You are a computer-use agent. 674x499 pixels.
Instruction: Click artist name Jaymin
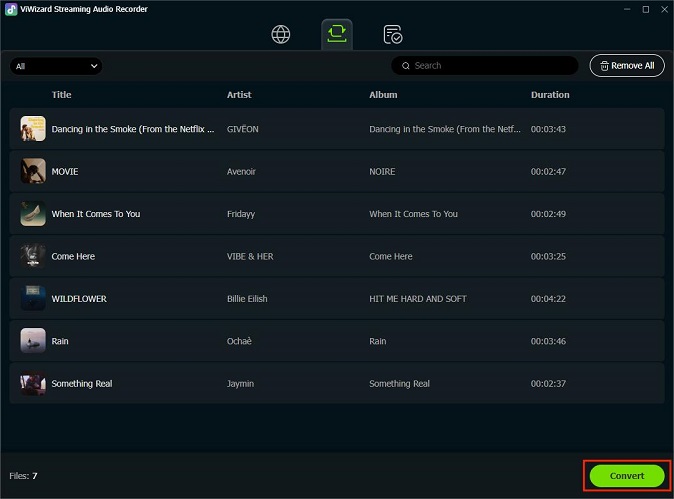[x=240, y=384]
